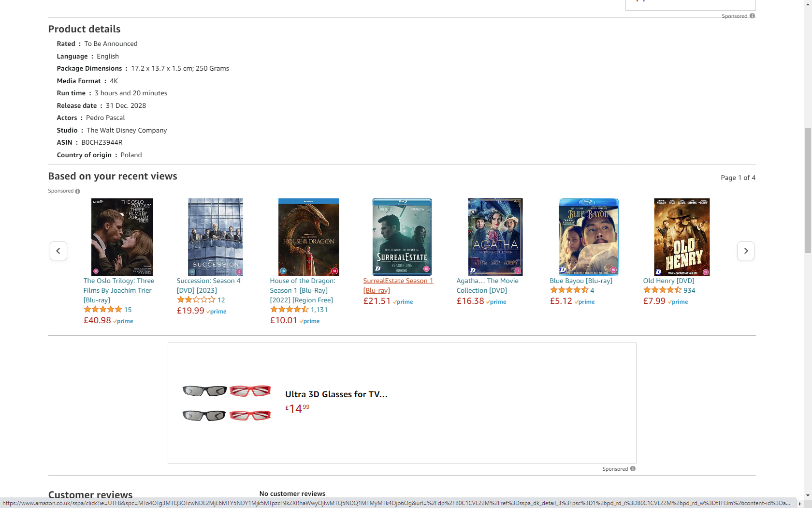Open Old Henry [DVD] title link
The width and height of the screenshot is (812, 508).
click(668, 281)
